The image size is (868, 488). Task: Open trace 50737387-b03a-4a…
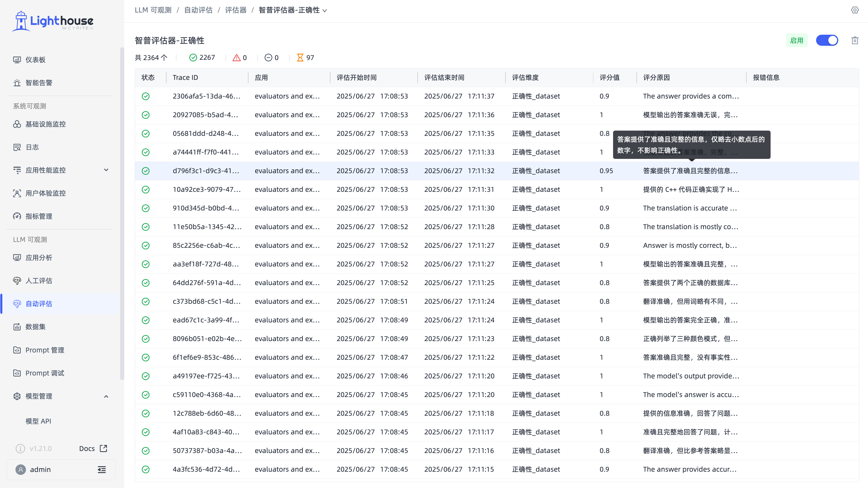coord(207,451)
